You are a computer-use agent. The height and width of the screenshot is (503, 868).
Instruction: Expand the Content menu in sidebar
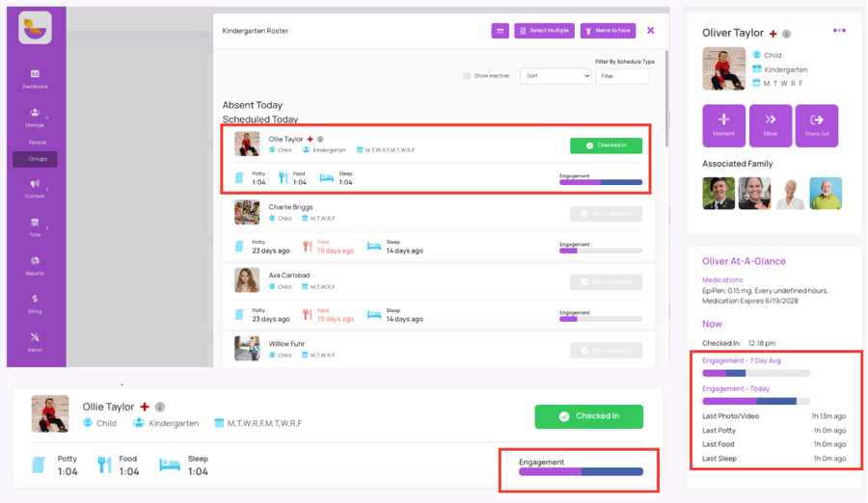point(36,187)
